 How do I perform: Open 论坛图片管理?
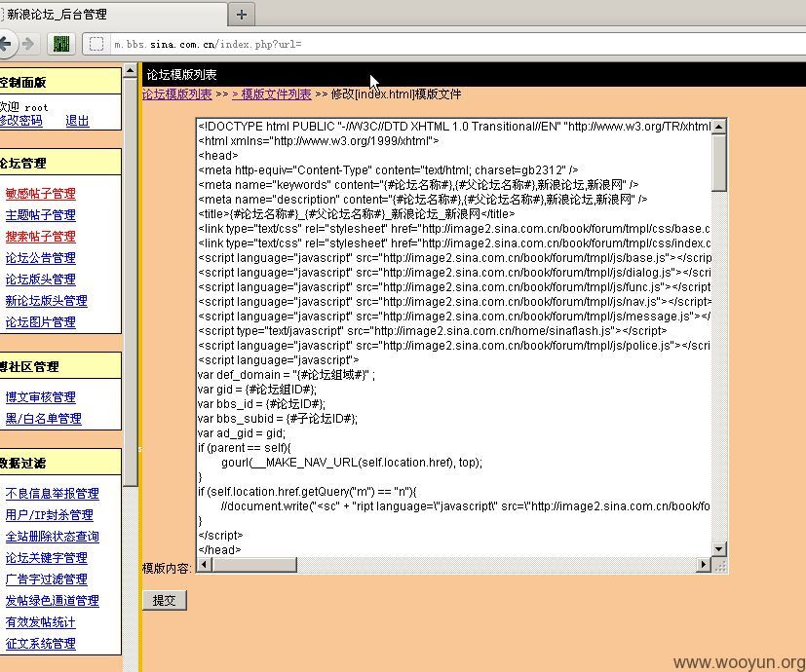(x=41, y=322)
